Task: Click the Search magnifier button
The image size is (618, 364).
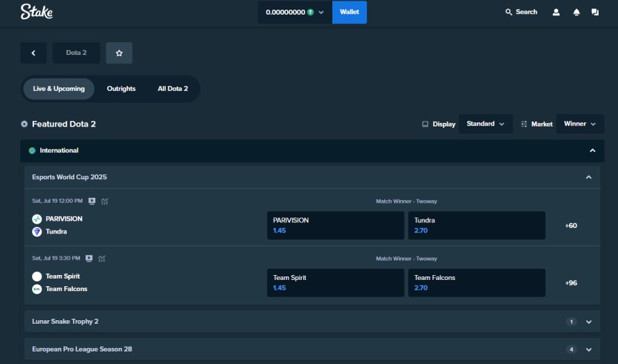Action: (521, 13)
